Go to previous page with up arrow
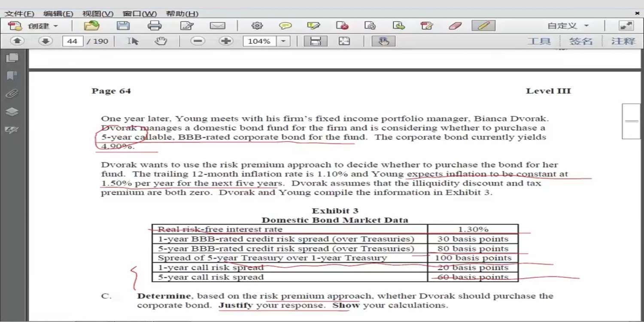644x322 pixels. (x=17, y=41)
